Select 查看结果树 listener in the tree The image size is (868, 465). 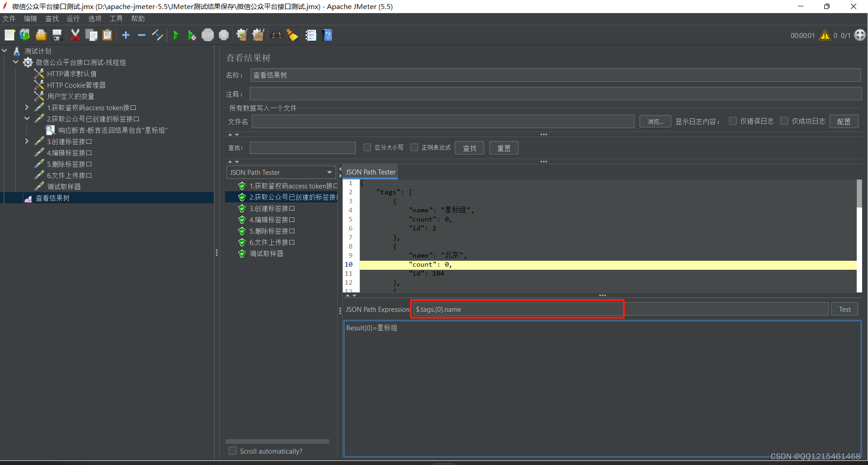[52, 198]
